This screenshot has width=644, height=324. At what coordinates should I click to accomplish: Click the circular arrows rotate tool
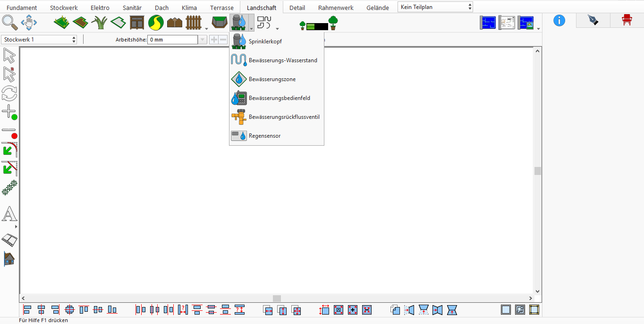[x=9, y=93]
